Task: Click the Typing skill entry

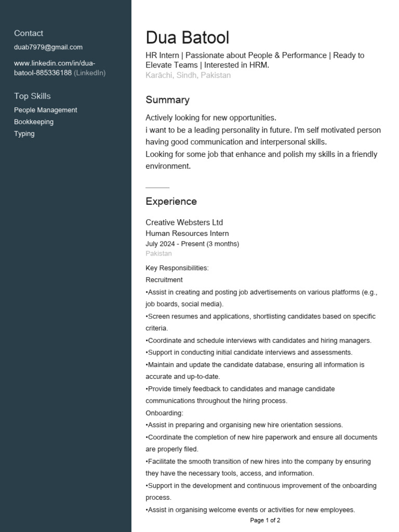Action: click(24, 134)
